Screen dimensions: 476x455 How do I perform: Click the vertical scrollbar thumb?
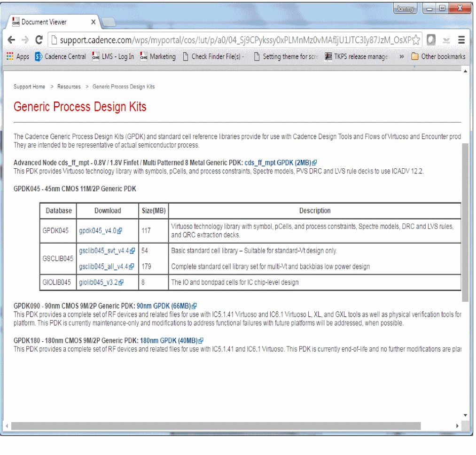pyautogui.click(x=465, y=222)
